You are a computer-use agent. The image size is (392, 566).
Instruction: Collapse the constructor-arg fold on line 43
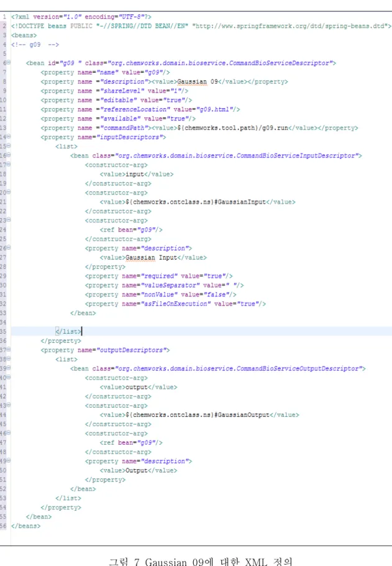[x=9, y=405]
